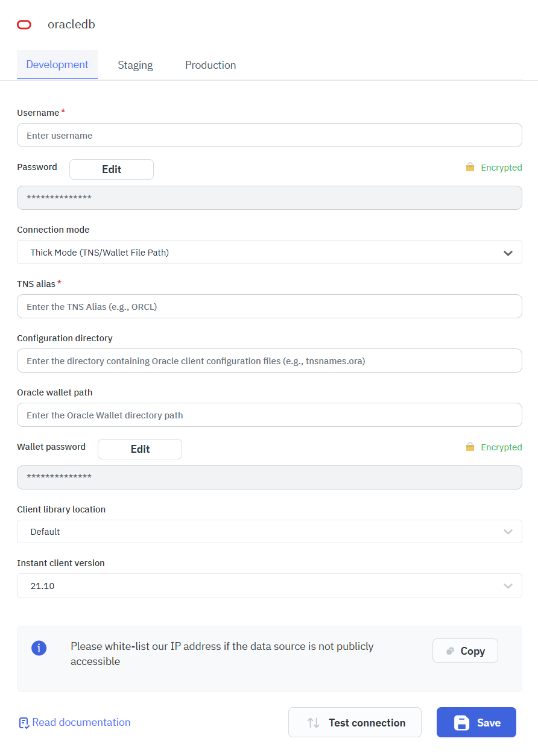Click the floppy disk icon in Save
The height and width of the screenshot is (756, 538).
tap(461, 722)
